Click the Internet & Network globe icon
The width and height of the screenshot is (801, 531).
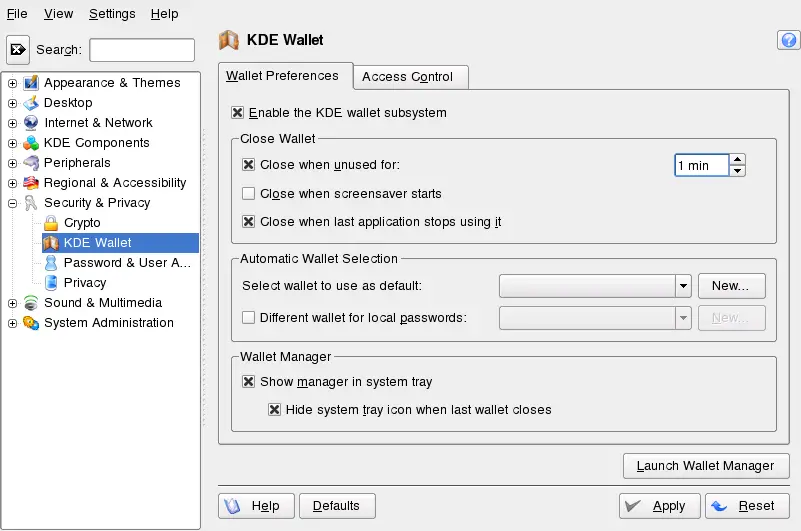[x=31, y=123]
